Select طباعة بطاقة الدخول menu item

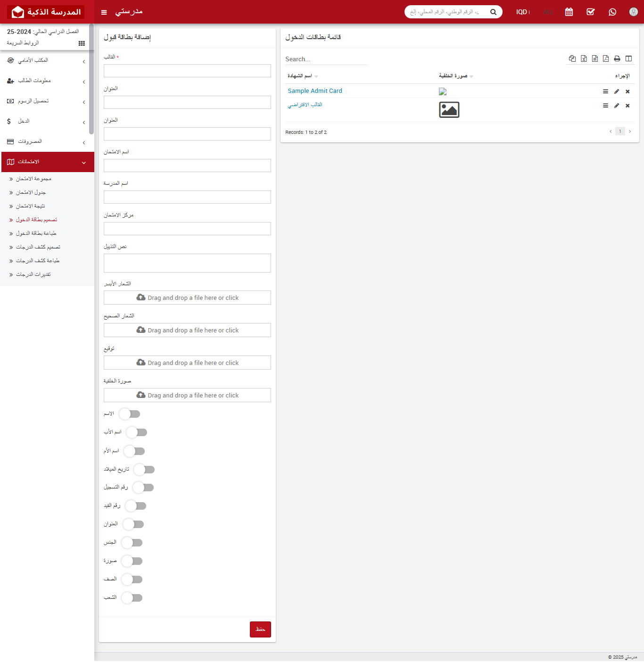point(36,233)
